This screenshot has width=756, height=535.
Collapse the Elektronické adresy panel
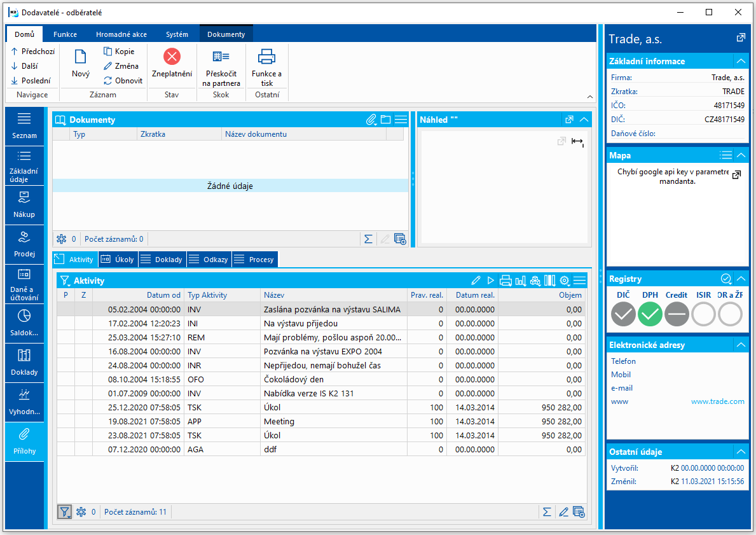point(740,345)
